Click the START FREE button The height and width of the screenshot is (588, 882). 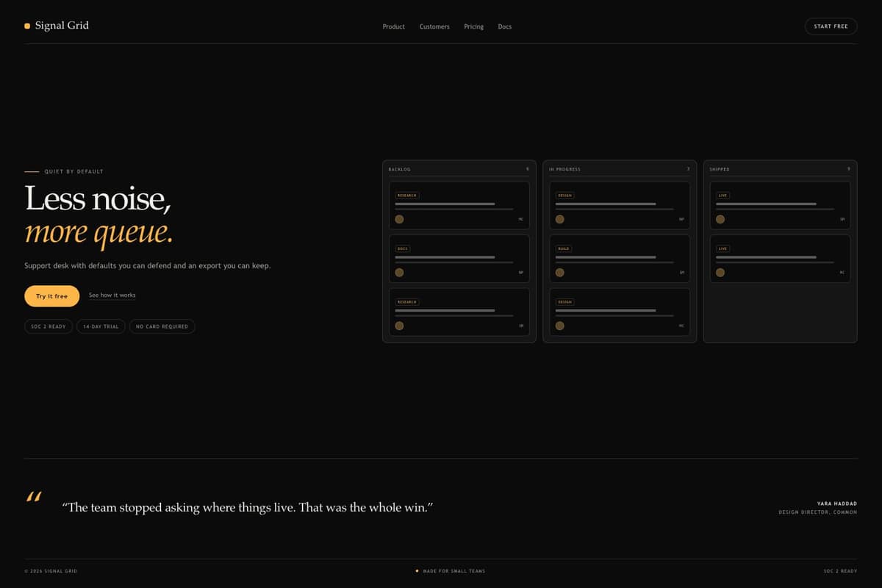click(831, 26)
